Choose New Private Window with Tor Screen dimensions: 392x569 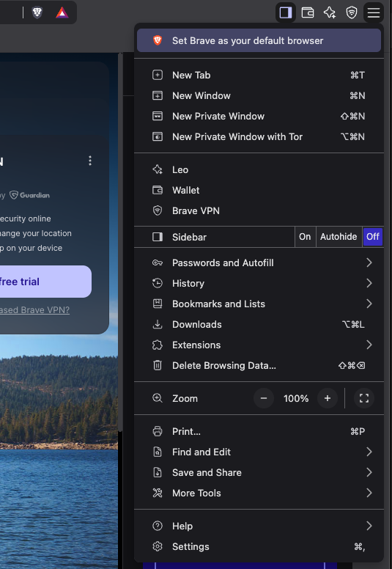point(259,136)
